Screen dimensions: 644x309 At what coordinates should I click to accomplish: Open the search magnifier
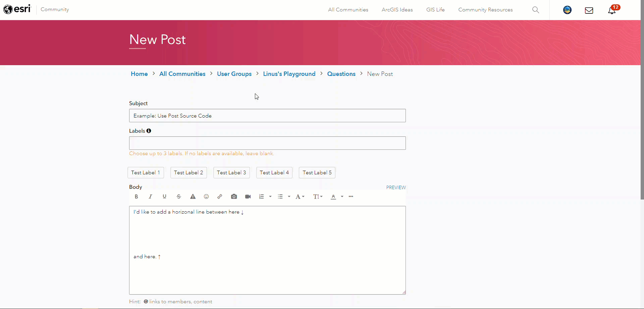coord(536,10)
